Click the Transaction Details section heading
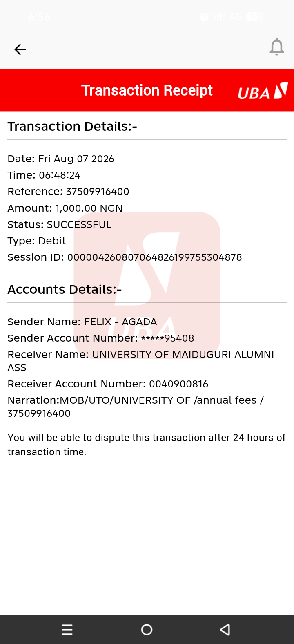Viewport: 294px width, 644px height. click(x=72, y=127)
